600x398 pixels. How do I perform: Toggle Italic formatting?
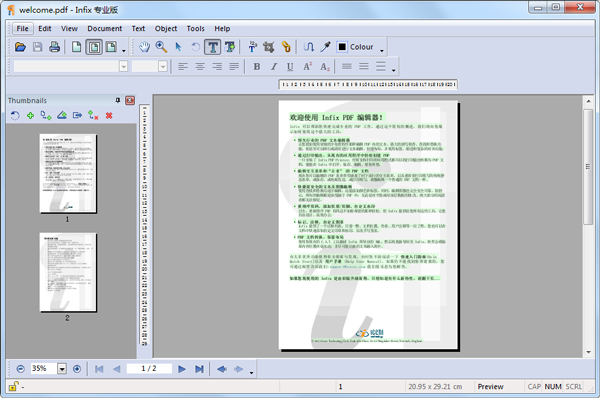click(x=274, y=67)
